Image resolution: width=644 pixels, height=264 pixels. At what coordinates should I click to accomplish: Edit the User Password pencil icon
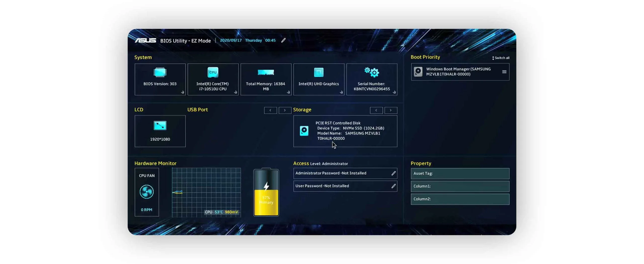click(393, 186)
